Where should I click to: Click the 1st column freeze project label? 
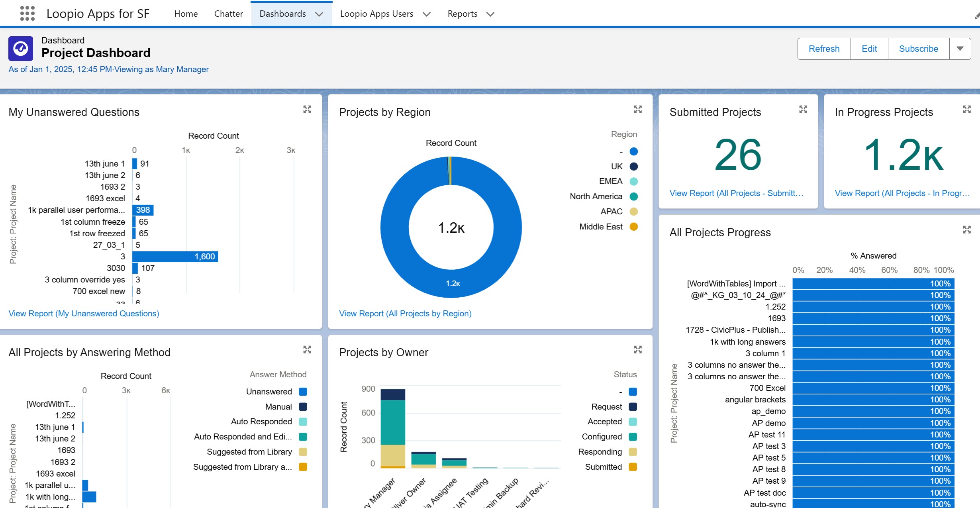(93, 222)
